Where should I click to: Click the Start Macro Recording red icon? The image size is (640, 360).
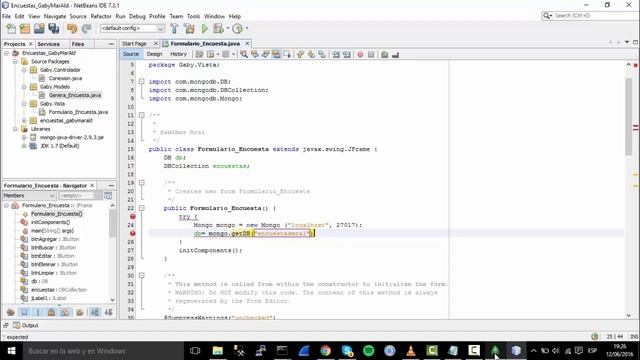click(x=360, y=54)
